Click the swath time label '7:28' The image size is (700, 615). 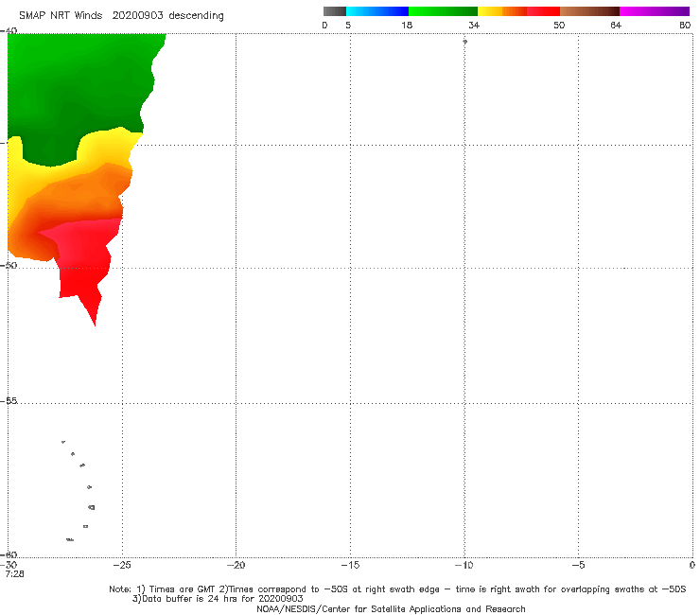(14, 574)
